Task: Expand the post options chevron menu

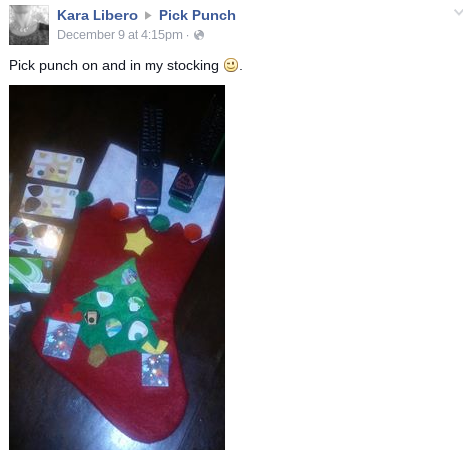Action: point(458,13)
